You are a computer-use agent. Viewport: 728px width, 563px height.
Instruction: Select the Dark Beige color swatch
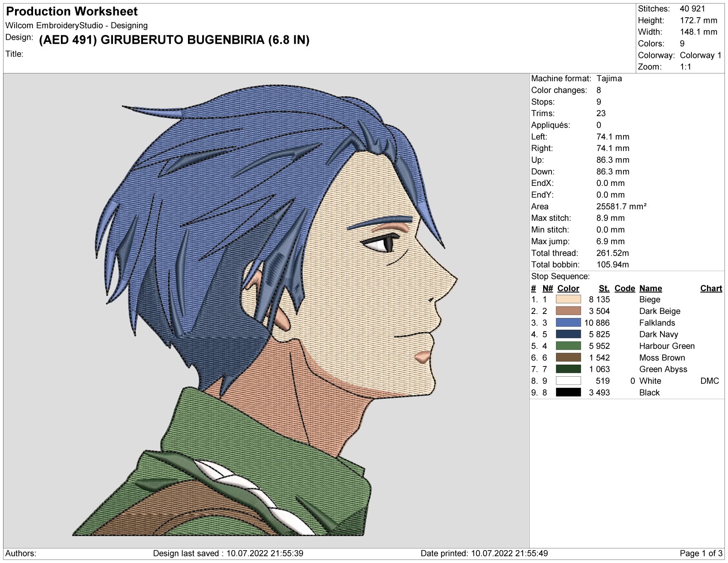pos(568,311)
